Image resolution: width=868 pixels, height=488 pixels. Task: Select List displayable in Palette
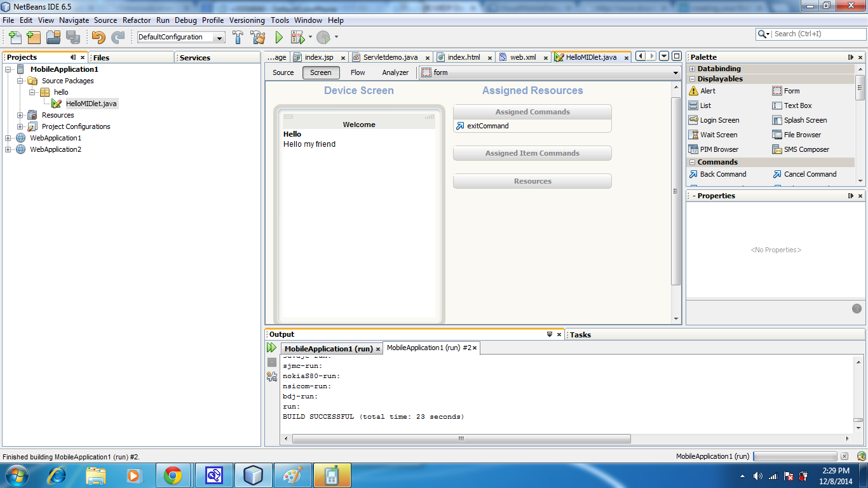(x=700, y=105)
